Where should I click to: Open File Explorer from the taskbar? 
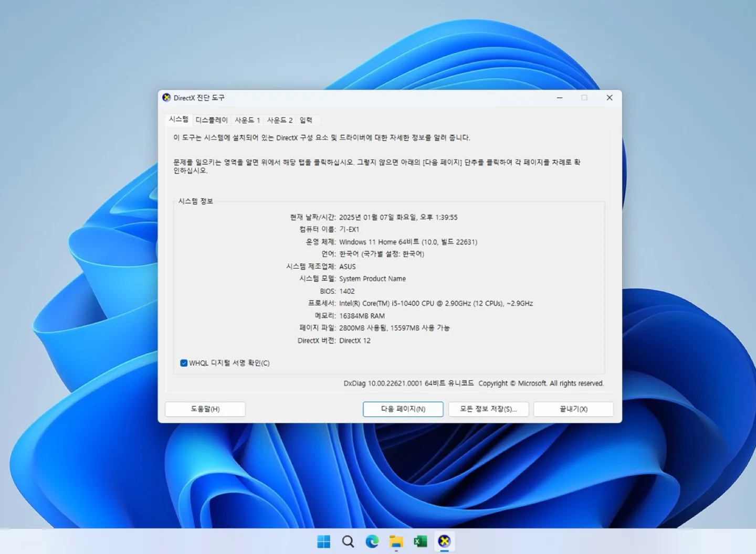[396, 541]
